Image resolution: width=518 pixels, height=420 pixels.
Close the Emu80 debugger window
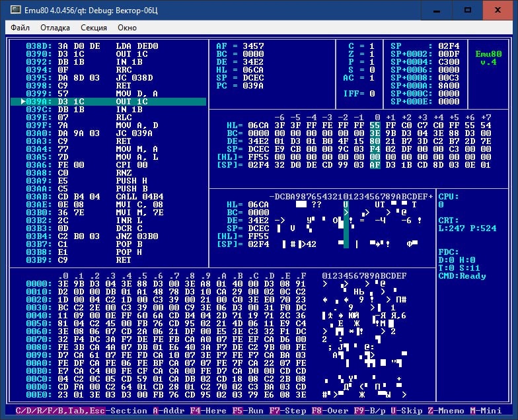tap(499, 10)
